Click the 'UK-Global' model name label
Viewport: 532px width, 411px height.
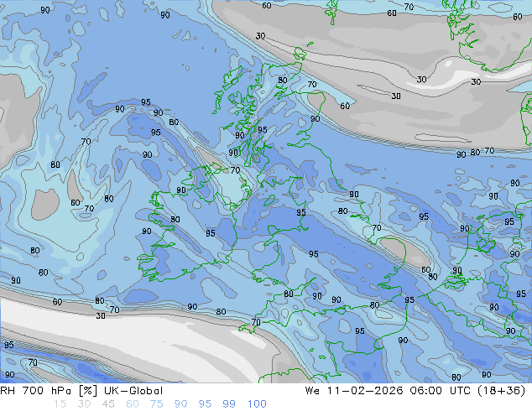[x=133, y=391]
